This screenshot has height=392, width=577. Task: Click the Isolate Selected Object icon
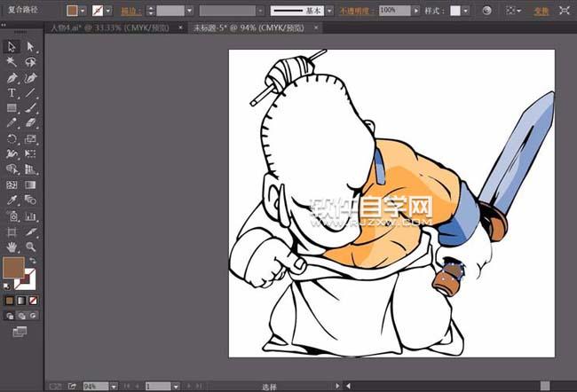pyautogui.click(x=564, y=11)
